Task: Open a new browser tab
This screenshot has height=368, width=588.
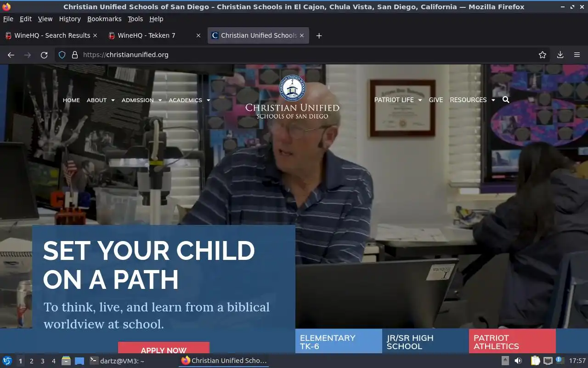Action: 319,35
